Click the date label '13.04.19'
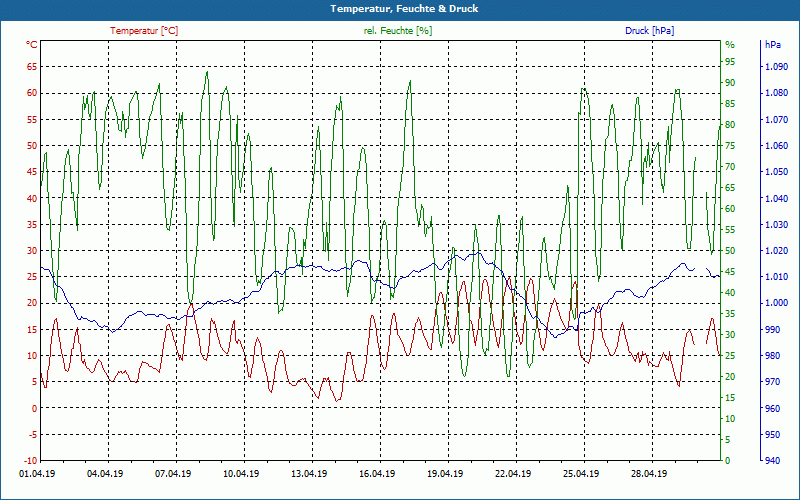 pyautogui.click(x=309, y=474)
